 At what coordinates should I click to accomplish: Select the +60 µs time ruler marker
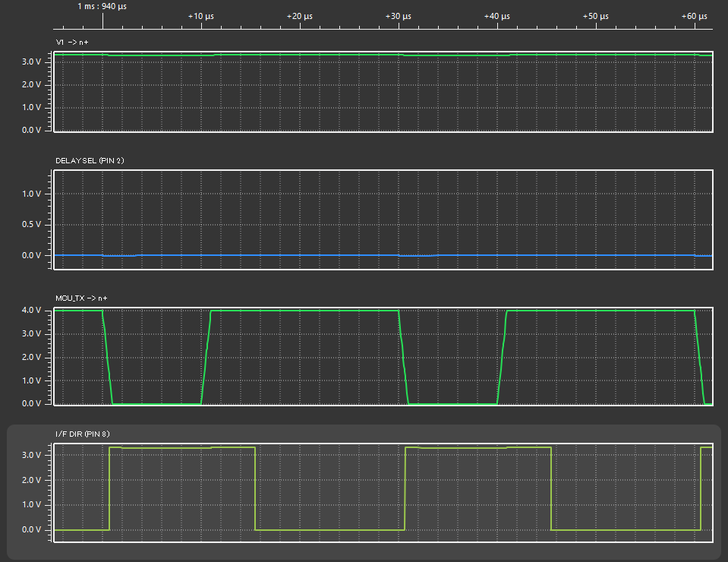[694, 16]
